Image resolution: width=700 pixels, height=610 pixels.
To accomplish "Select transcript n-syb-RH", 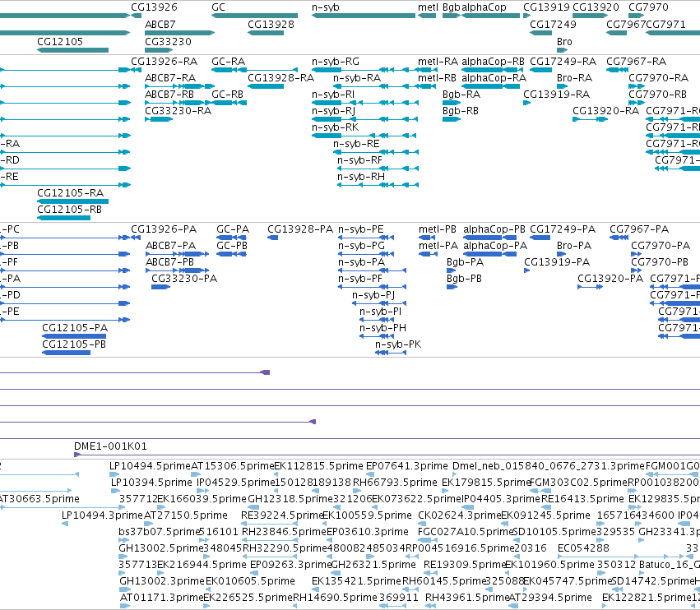I will pos(361,177).
